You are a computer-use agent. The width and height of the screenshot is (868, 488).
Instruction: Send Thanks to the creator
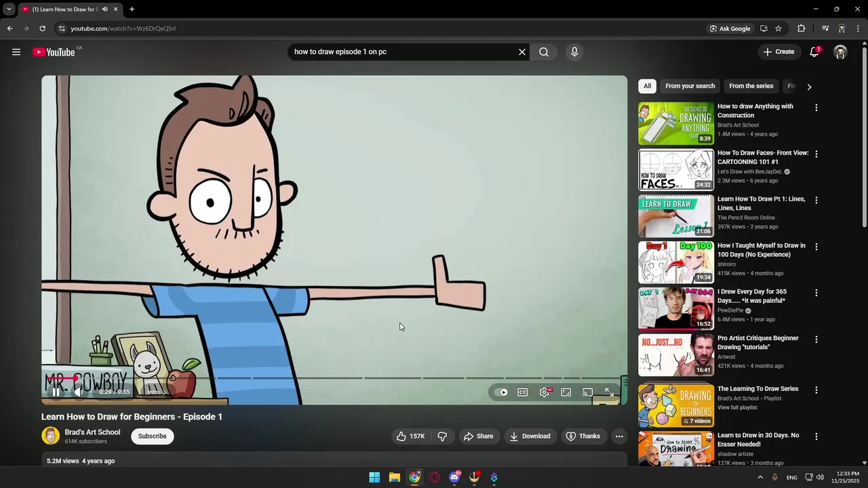point(583,436)
